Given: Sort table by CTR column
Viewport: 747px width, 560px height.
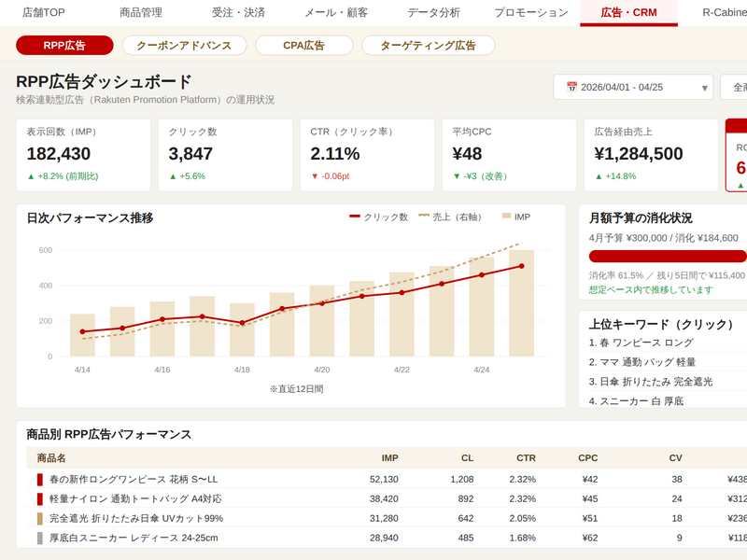Looking at the screenshot, I should pyautogui.click(x=526, y=458).
